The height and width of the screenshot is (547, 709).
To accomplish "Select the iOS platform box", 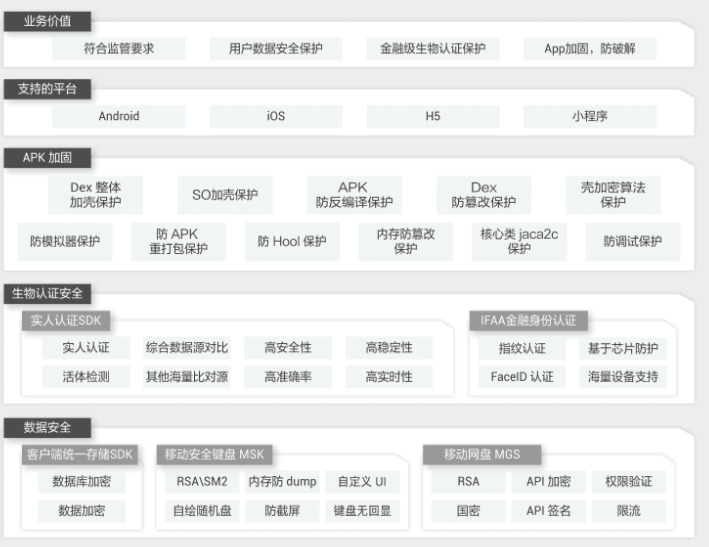I will point(276,117).
